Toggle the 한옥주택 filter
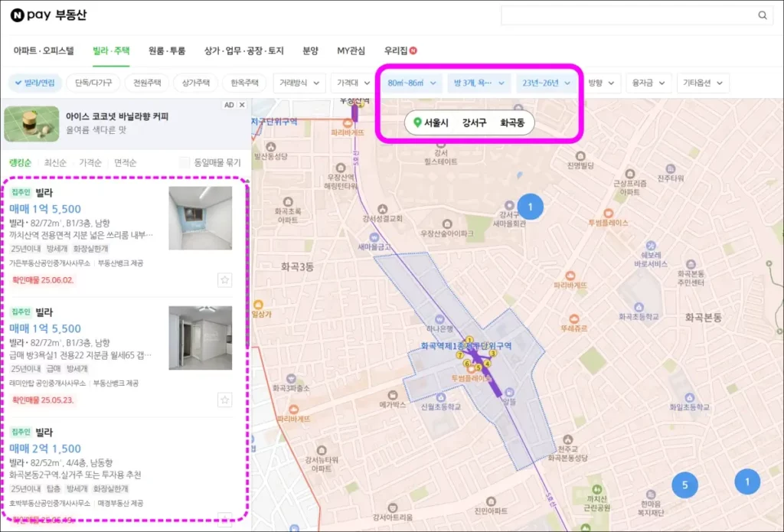 (x=244, y=83)
